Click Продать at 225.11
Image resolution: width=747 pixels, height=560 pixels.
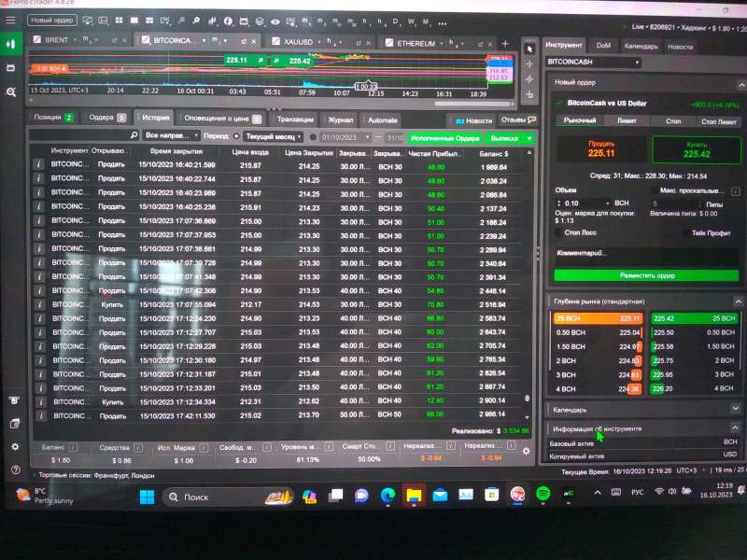coord(600,149)
